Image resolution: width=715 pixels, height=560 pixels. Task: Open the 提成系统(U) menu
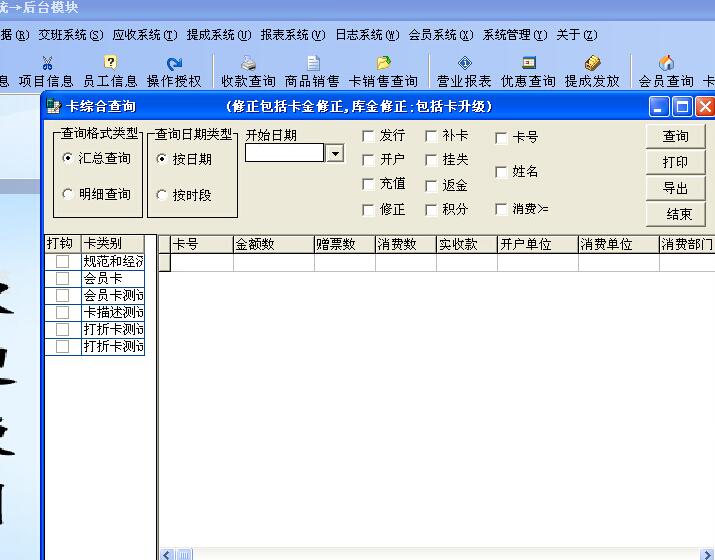click(x=219, y=35)
